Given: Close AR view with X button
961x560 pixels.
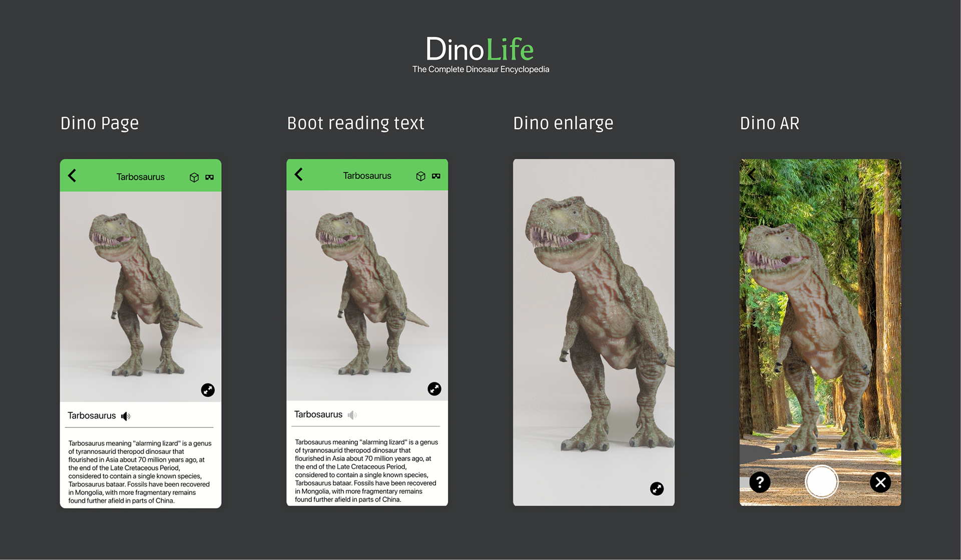Looking at the screenshot, I should [x=880, y=482].
